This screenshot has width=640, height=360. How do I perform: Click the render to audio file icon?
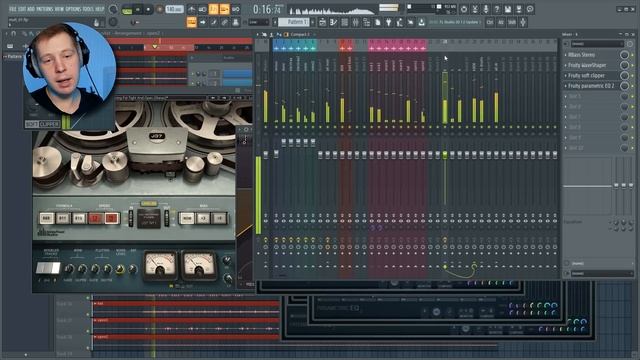click(x=519, y=9)
